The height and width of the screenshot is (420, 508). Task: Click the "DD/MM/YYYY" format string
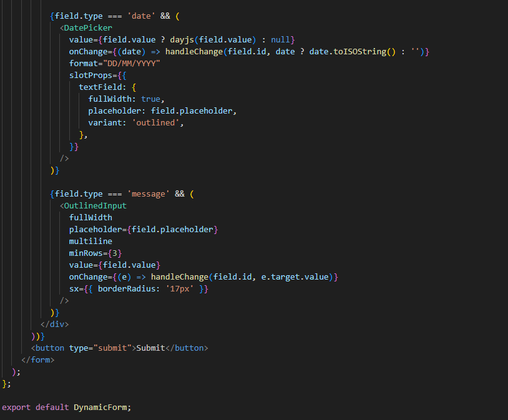click(x=132, y=63)
